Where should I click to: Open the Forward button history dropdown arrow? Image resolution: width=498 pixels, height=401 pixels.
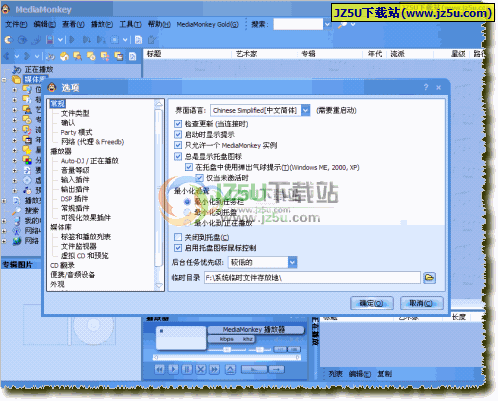pyautogui.click(x=37, y=56)
